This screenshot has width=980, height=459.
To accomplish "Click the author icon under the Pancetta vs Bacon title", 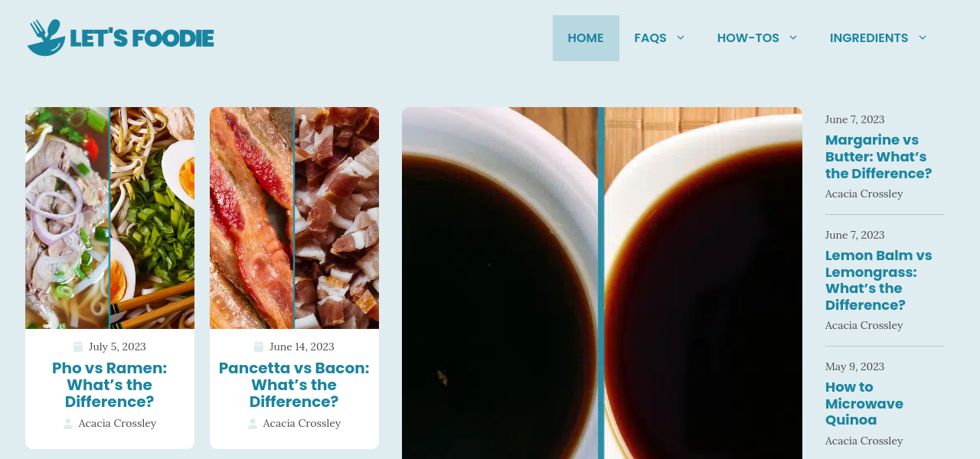I will [x=253, y=424].
